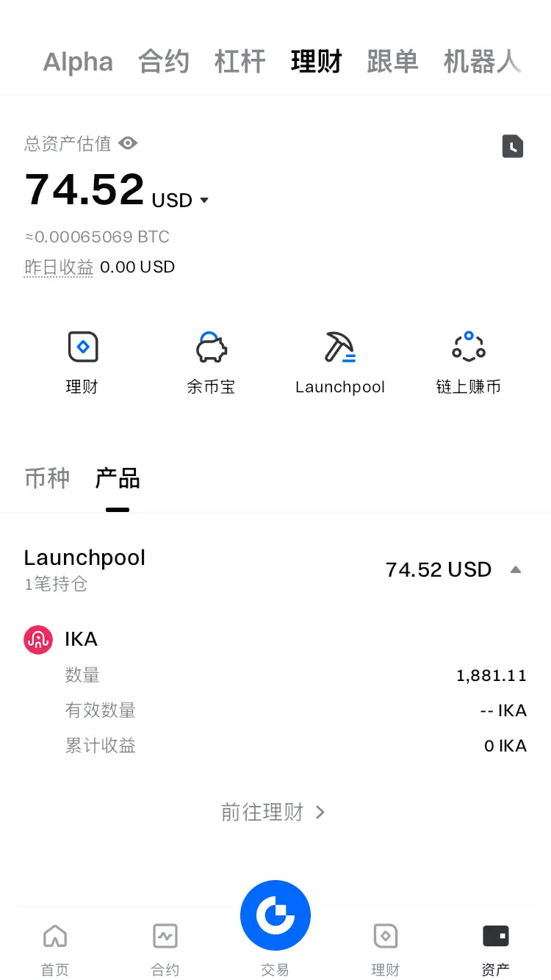
Task: Tap the Launchpool section title
Action: pyautogui.click(x=84, y=558)
